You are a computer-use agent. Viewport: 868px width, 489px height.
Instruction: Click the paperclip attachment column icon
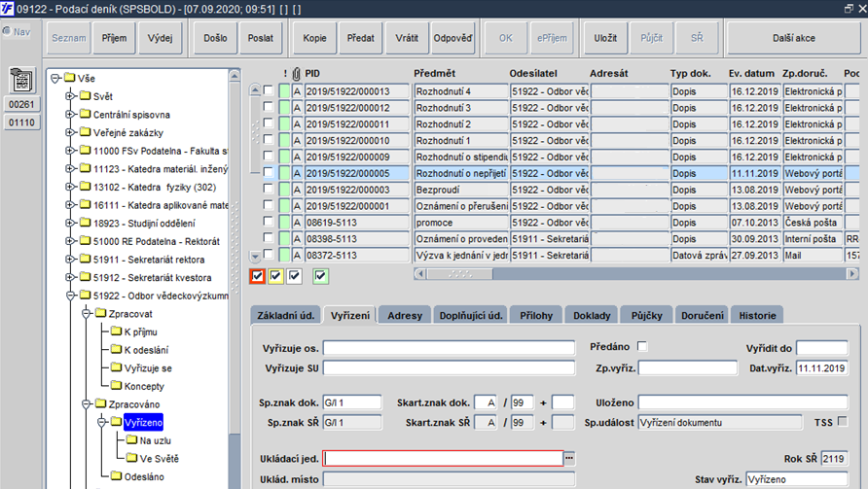click(x=297, y=74)
